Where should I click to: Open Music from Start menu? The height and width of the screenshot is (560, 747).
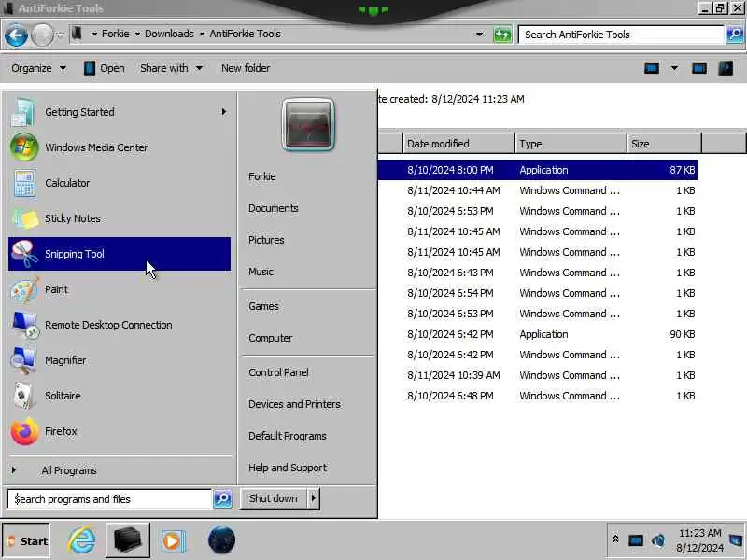pyautogui.click(x=261, y=272)
